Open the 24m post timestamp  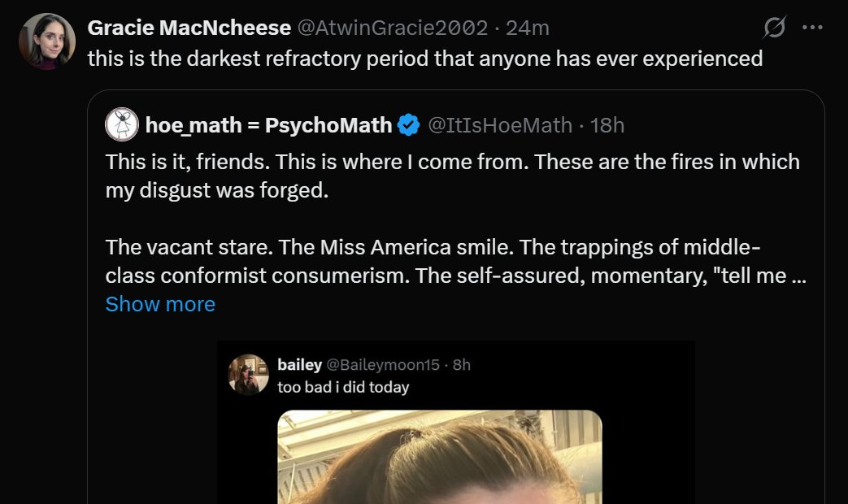click(x=528, y=28)
